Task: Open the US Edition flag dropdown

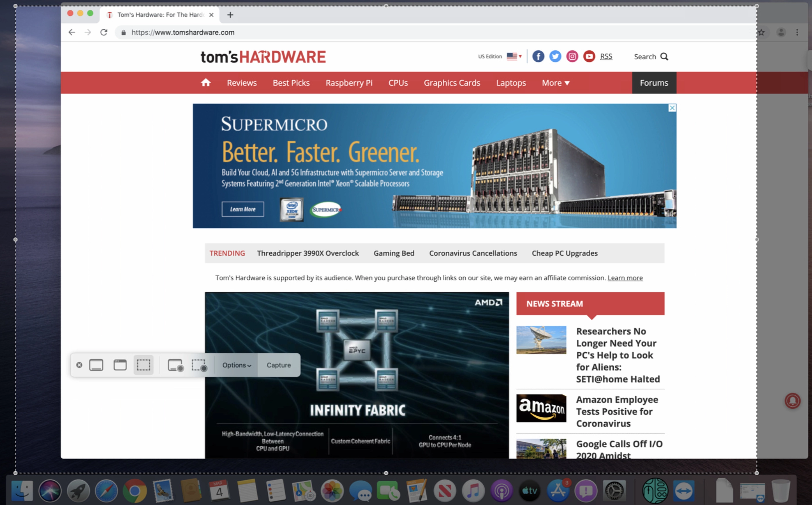Action: pos(514,56)
